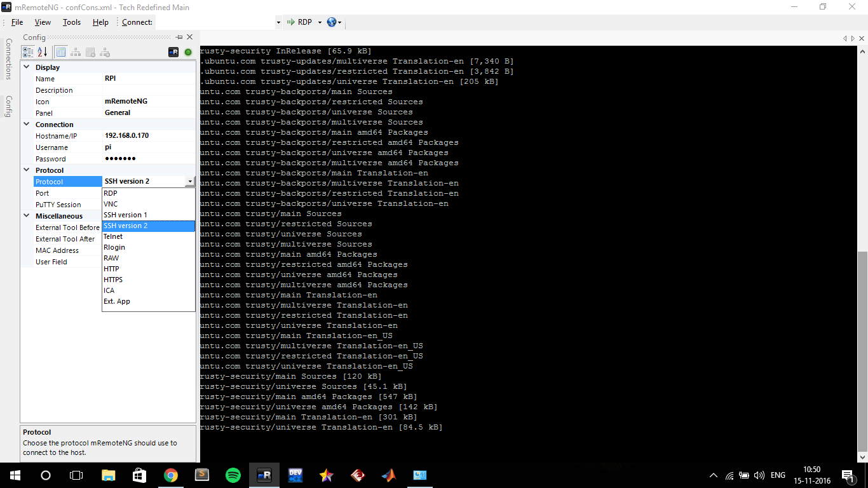Open the RDP protocol dropdown arrow
Viewport: 868px width, 488px height.
320,22
